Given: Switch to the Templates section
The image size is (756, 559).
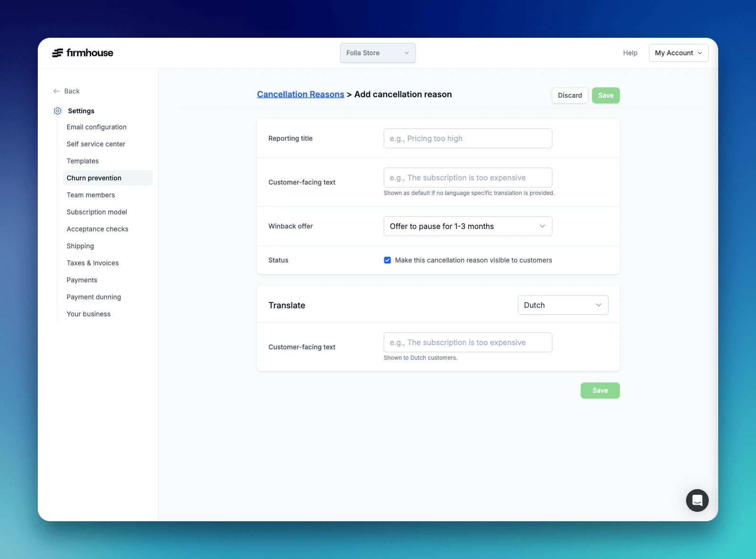Looking at the screenshot, I should click(x=83, y=161).
